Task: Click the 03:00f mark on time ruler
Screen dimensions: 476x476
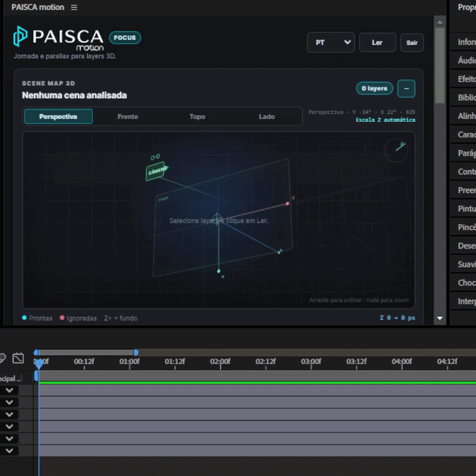Action: (311, 362)
